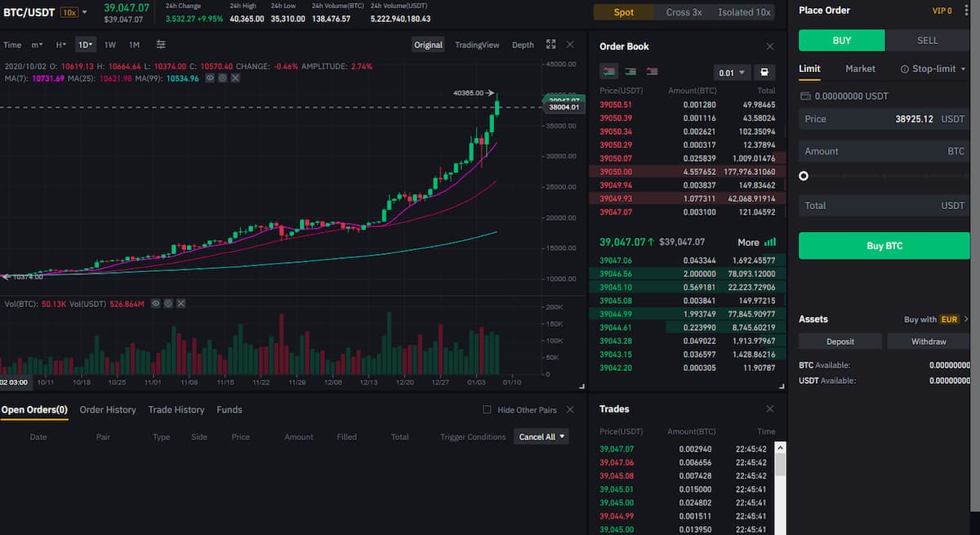This screenshot has width=980, height=535.
Task: Open the 0.01 price precision dropdown
Action: (733, 72)
